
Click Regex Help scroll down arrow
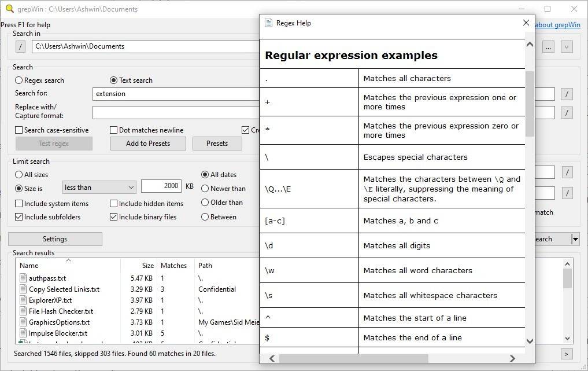click(530, 341)
